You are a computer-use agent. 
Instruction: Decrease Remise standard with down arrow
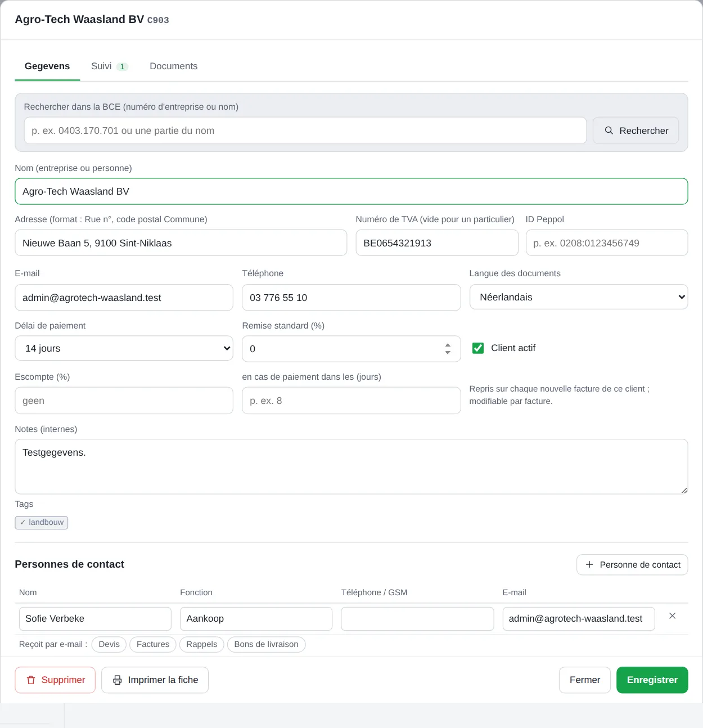448,353
